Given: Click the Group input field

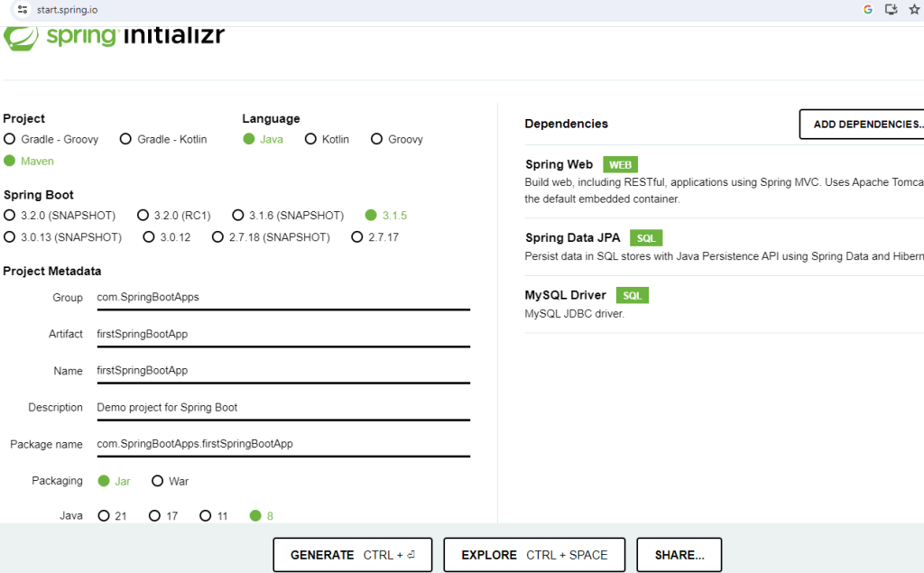Looking at the screenshot, I should (283, 298).
